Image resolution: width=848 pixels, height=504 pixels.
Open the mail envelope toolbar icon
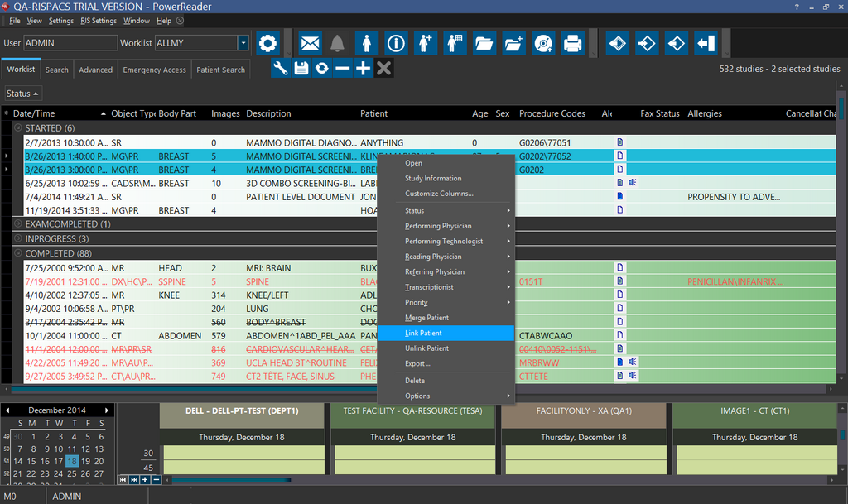pyautogui.click(x=310, y=43)
